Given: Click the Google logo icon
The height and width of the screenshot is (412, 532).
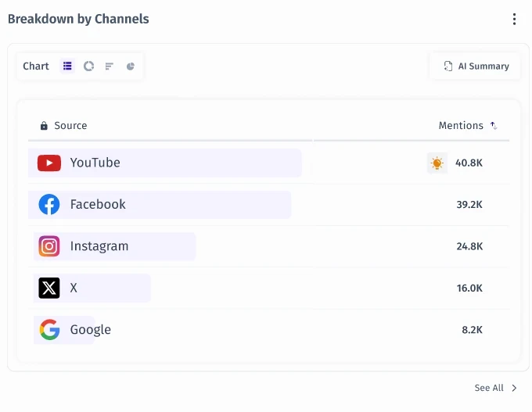Looking at the screenshot, I should click(x=49, y=330).
